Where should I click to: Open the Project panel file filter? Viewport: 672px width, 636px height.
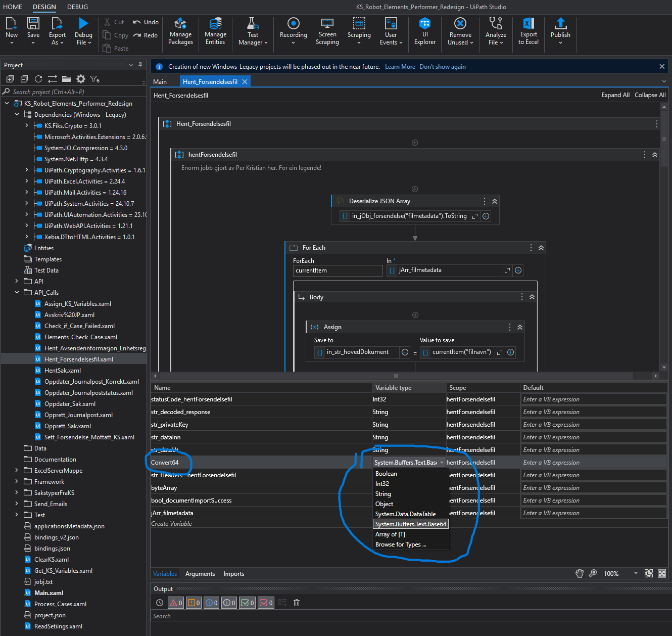tap(95, 79)
